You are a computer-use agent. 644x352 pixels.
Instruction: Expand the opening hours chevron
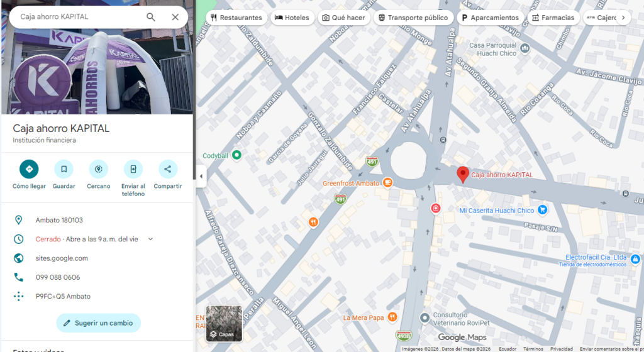150,239
